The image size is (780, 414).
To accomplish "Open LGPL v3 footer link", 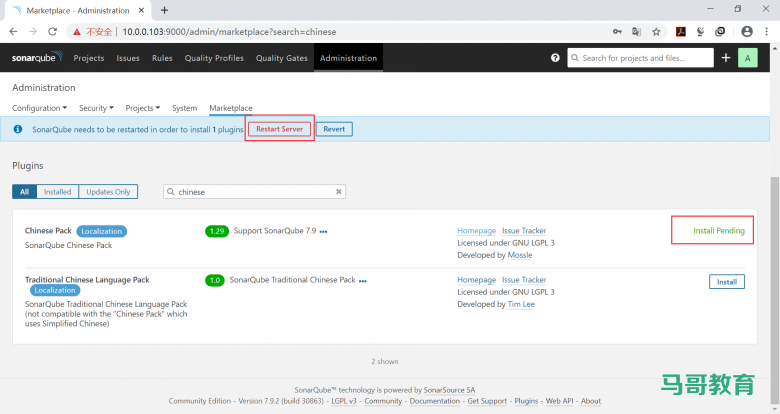I will pyautogui.click(x=344, y=401).
